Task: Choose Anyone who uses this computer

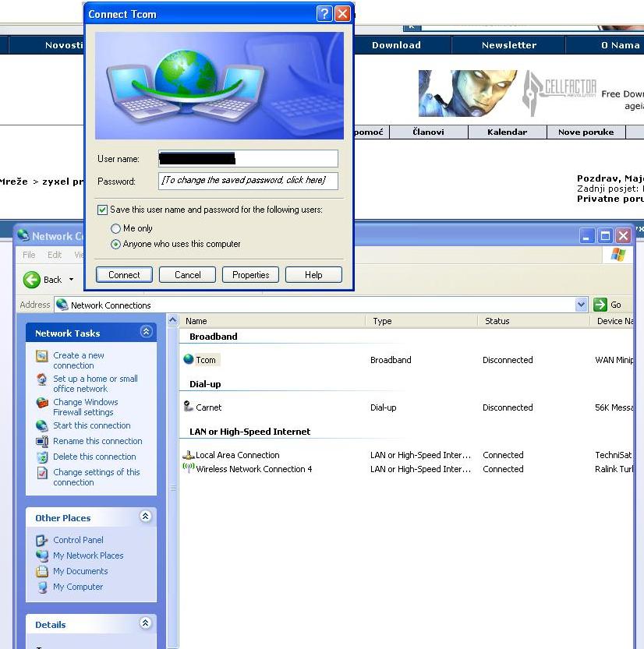Action: (x=116, y=244)
